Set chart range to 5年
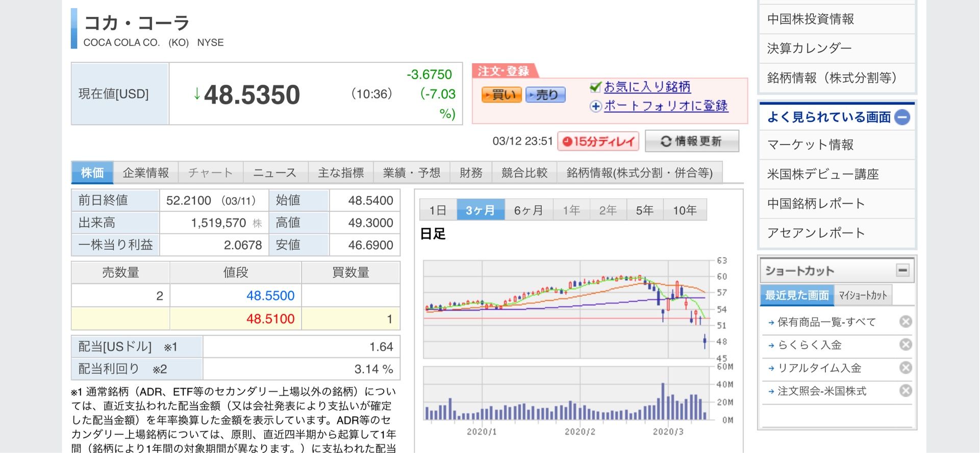The height and width of the screenshot is (453, 980). [645, 210]
